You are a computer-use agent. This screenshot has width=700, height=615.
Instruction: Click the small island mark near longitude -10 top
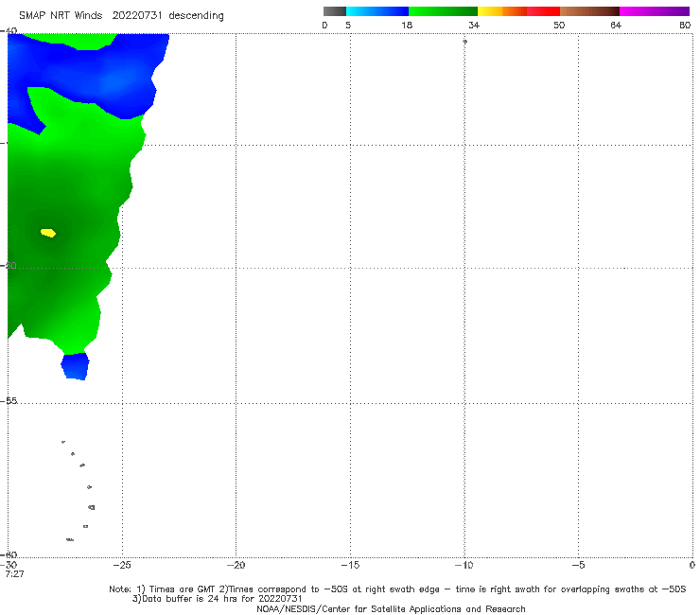pos(464,42)
